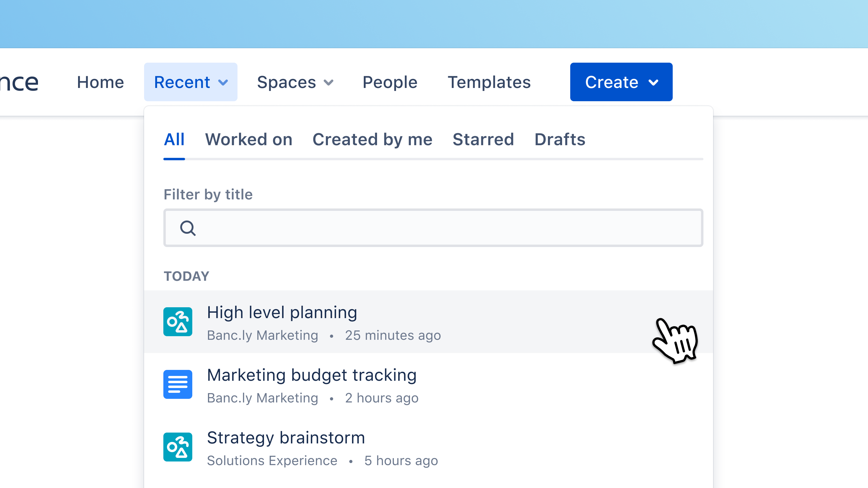Click the magnifying glass search icon

[188, 228]
